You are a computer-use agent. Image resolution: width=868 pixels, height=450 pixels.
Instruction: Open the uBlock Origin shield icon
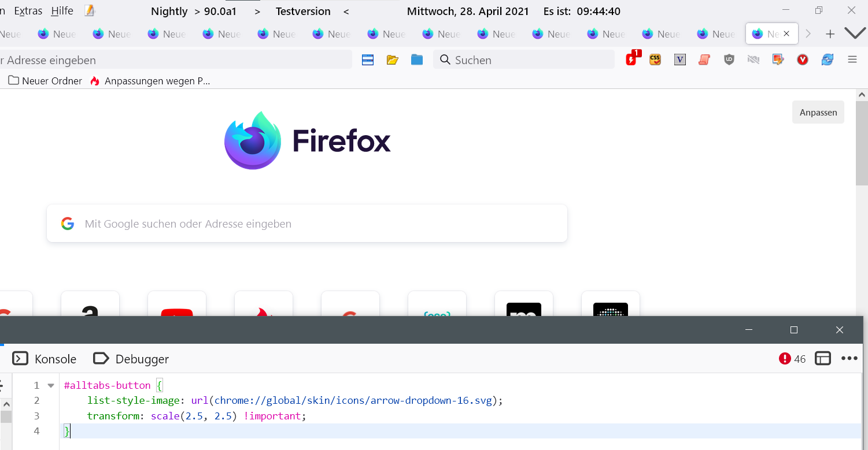(729, 59)
